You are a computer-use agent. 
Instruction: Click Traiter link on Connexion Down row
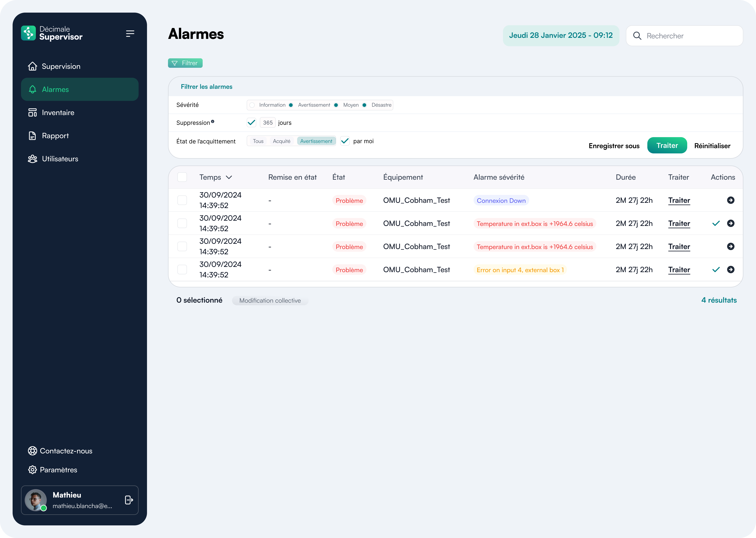pos(679,200)
